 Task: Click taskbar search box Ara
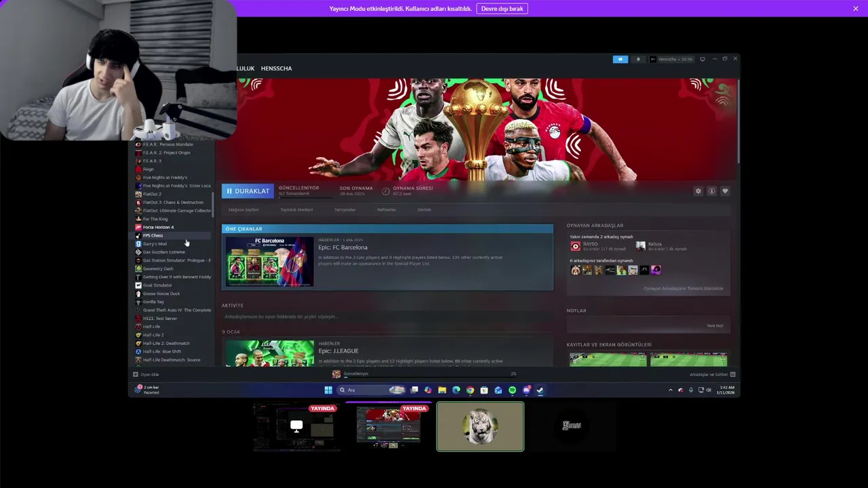[x=371, y=390]
